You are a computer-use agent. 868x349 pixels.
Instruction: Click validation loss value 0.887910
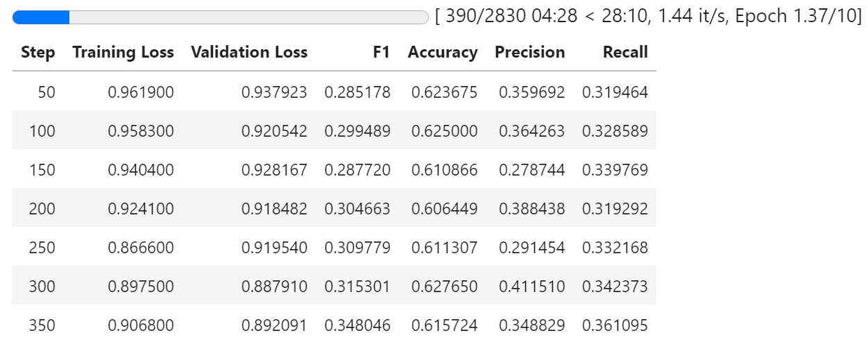tap(274, 287)
